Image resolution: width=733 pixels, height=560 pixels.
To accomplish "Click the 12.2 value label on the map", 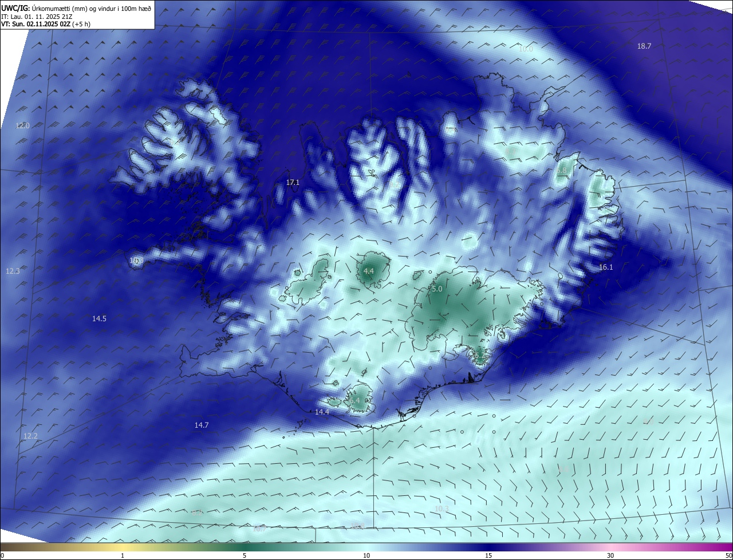I will point(30,436).
